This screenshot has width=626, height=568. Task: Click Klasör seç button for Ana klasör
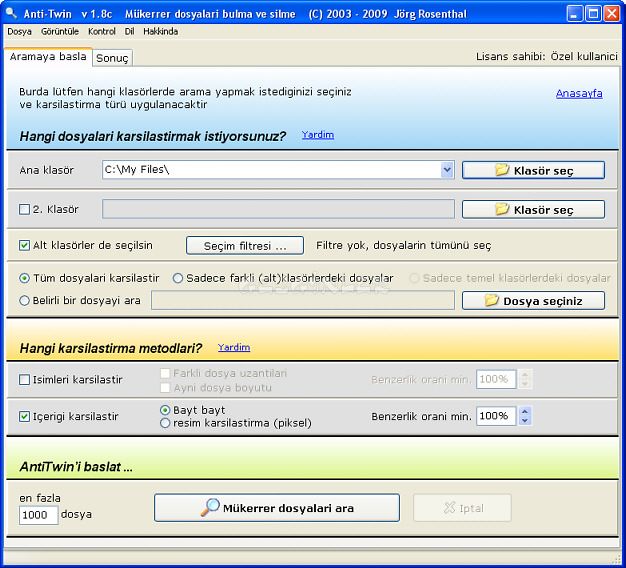click(533, 170)
